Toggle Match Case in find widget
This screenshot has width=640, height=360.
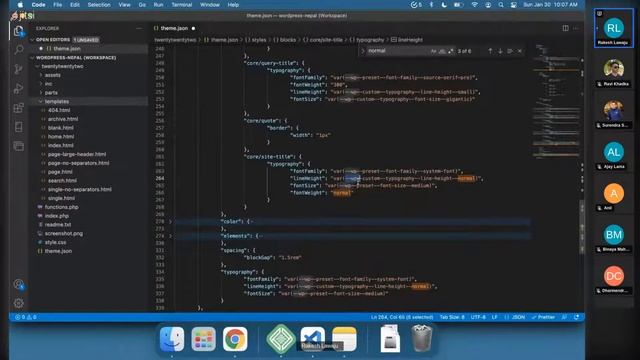click(433, 51)
